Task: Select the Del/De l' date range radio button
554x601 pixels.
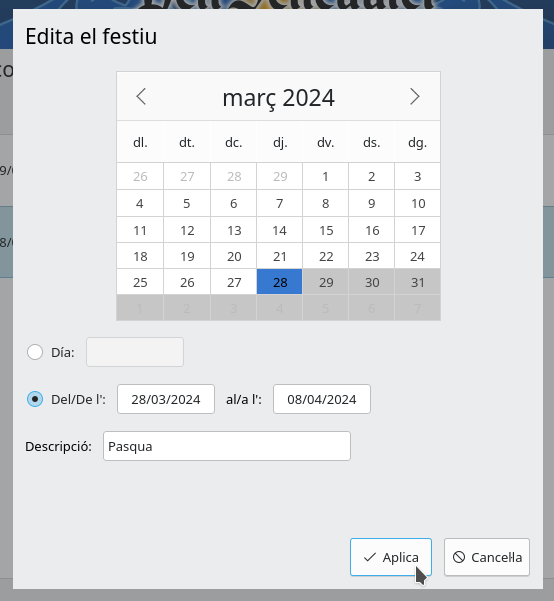Action: [35, 399]
